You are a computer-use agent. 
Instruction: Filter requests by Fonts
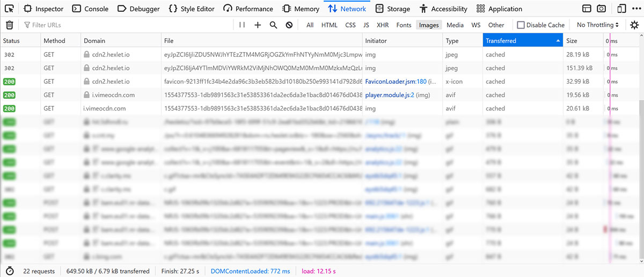[x=404, y=25]
